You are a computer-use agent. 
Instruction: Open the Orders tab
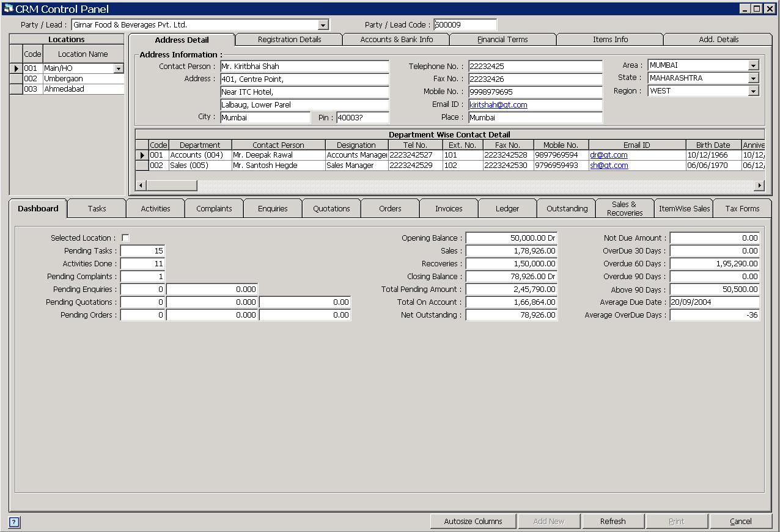point(390,208)
